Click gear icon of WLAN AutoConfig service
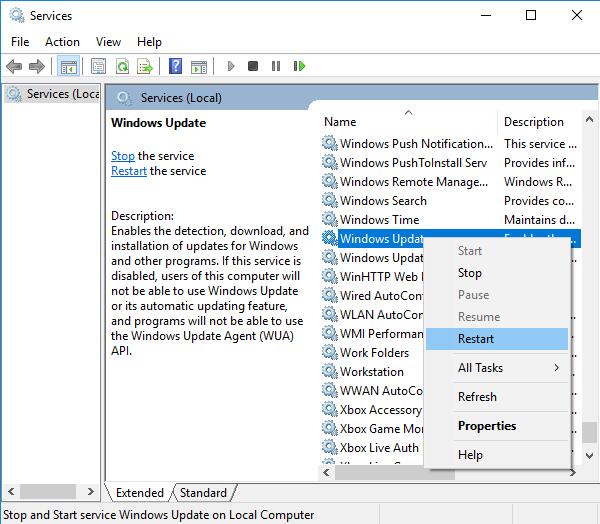The height and width of the screenshot is (524, 600). coord(329,314)
